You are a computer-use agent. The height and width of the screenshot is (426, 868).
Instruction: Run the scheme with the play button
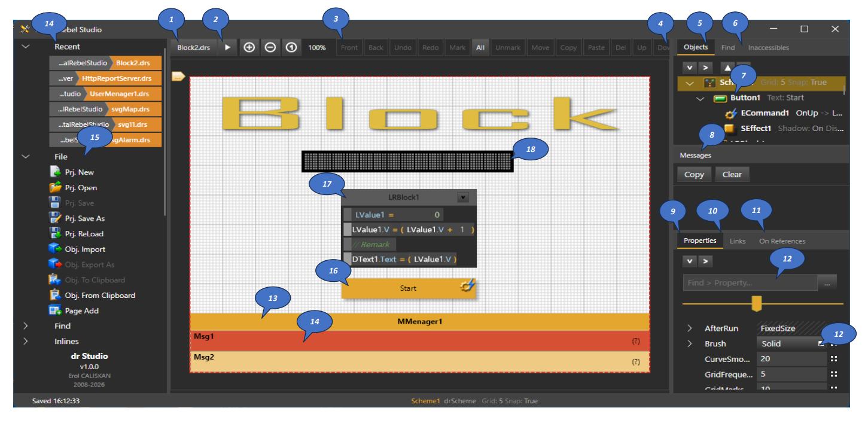tap(227, 47)
